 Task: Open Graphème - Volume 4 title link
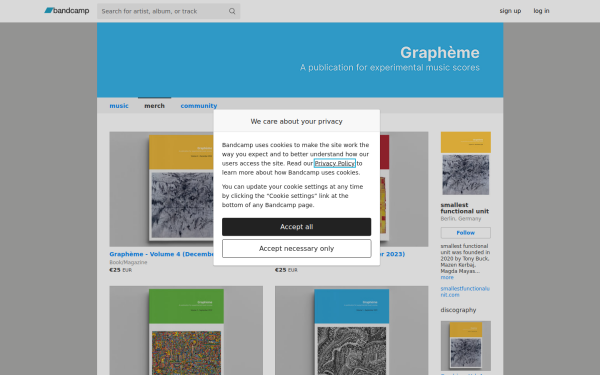pyautogui.click(x=161, y=254)
